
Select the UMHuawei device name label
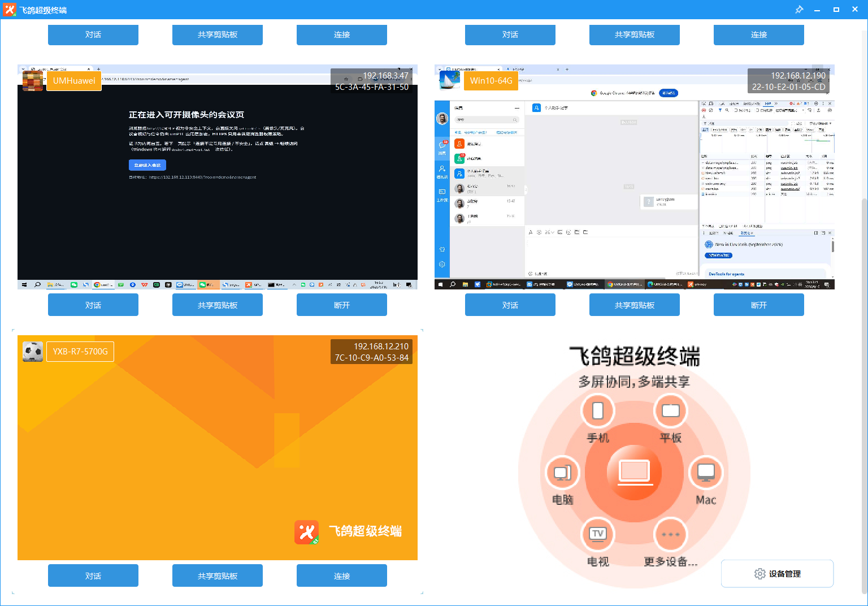74,80
